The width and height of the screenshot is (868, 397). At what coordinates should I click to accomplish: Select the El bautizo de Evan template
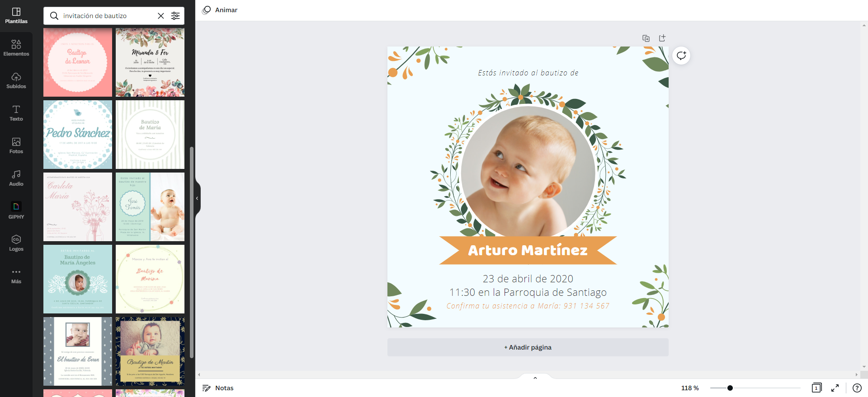[78, 351]
